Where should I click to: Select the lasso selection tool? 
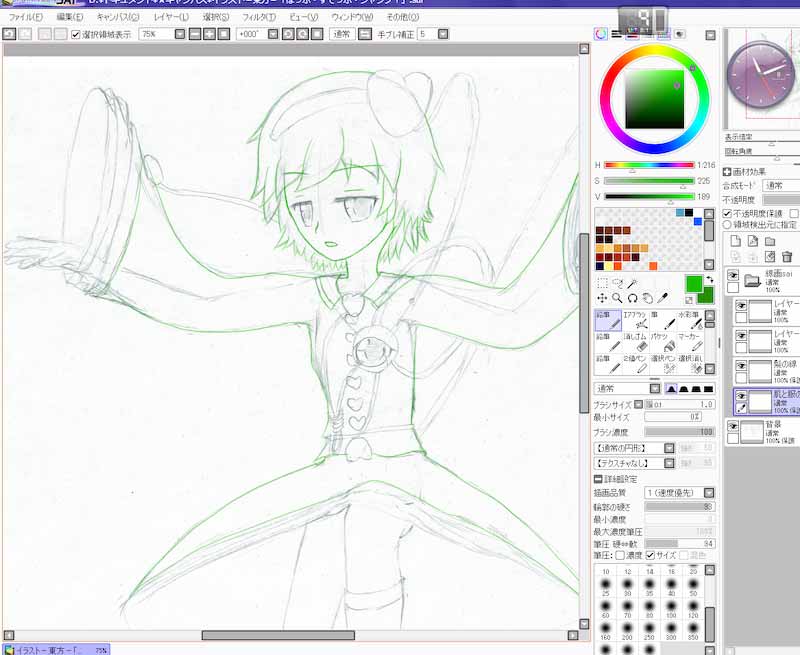point(618,283)
